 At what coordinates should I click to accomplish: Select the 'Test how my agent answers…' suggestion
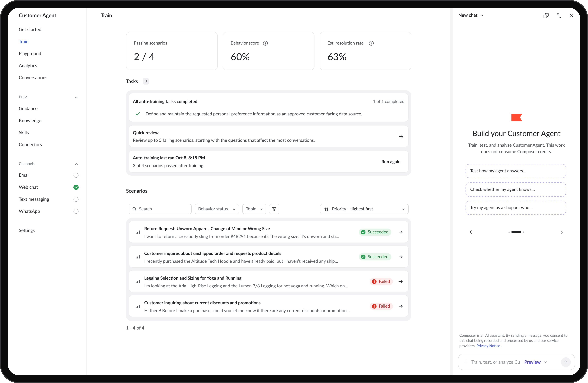coord(516,171)
